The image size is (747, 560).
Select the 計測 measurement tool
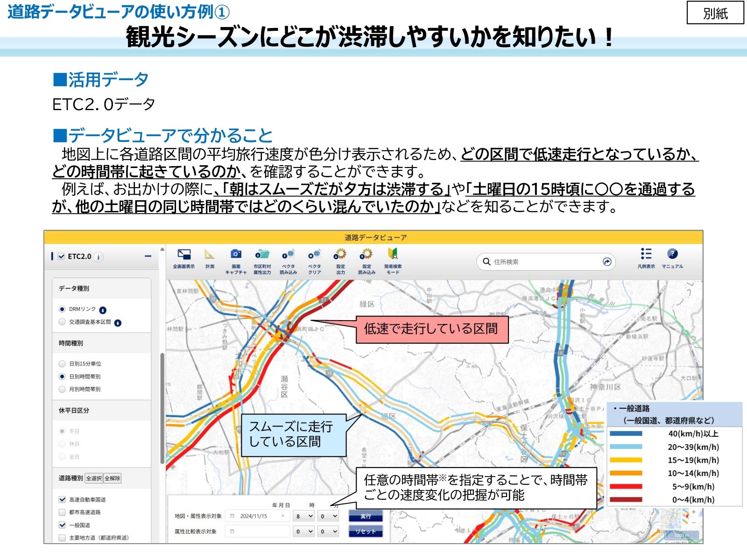[210, 254]
